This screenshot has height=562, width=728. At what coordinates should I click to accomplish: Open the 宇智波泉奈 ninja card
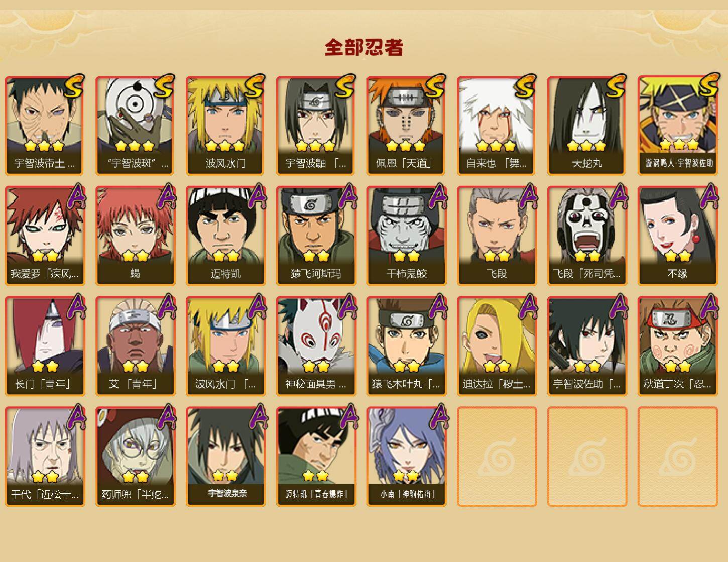[225, 457]
